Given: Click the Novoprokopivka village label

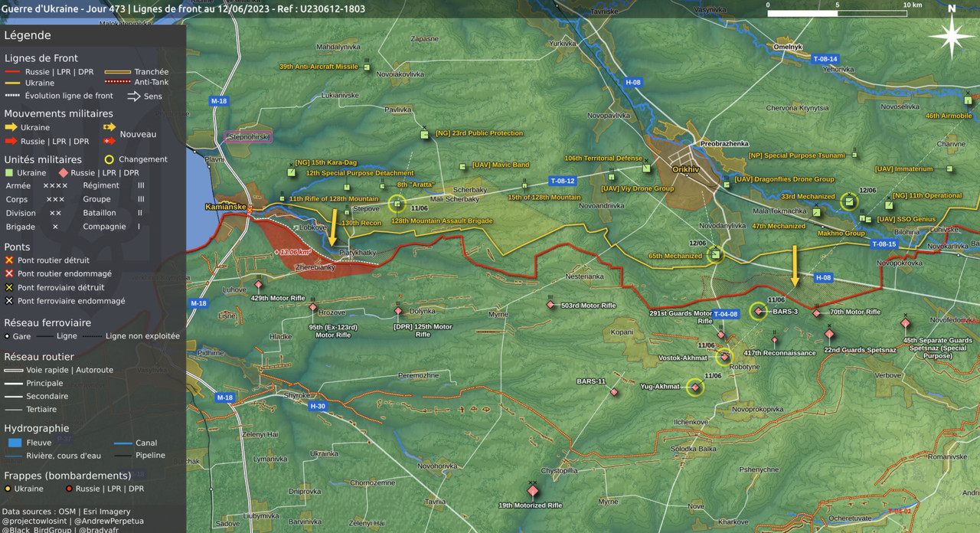Looking at the screenshot, I should [758, 409].
